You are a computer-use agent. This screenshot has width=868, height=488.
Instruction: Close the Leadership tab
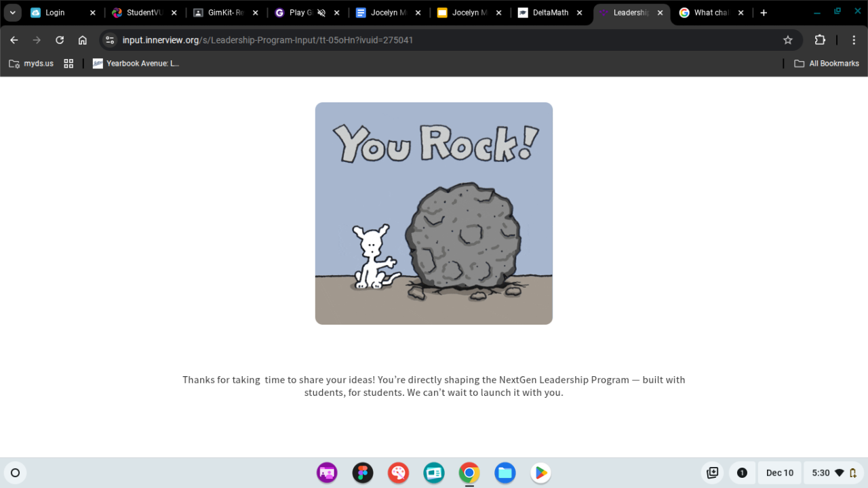[x=660, y=13]
